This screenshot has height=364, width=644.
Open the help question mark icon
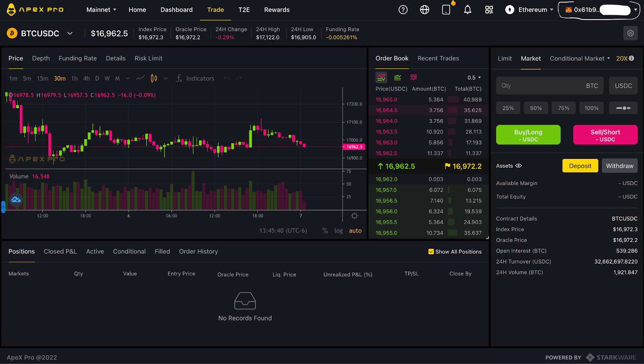403,10
